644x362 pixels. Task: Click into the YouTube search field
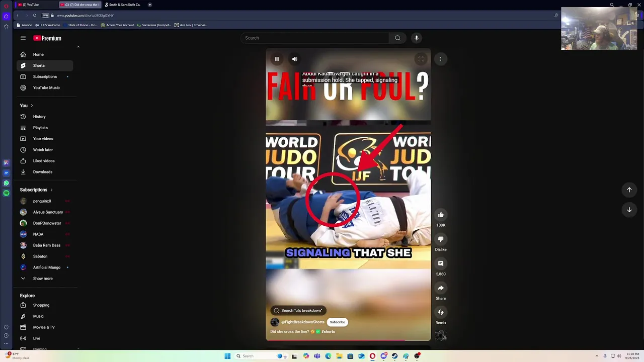[314, 38]
